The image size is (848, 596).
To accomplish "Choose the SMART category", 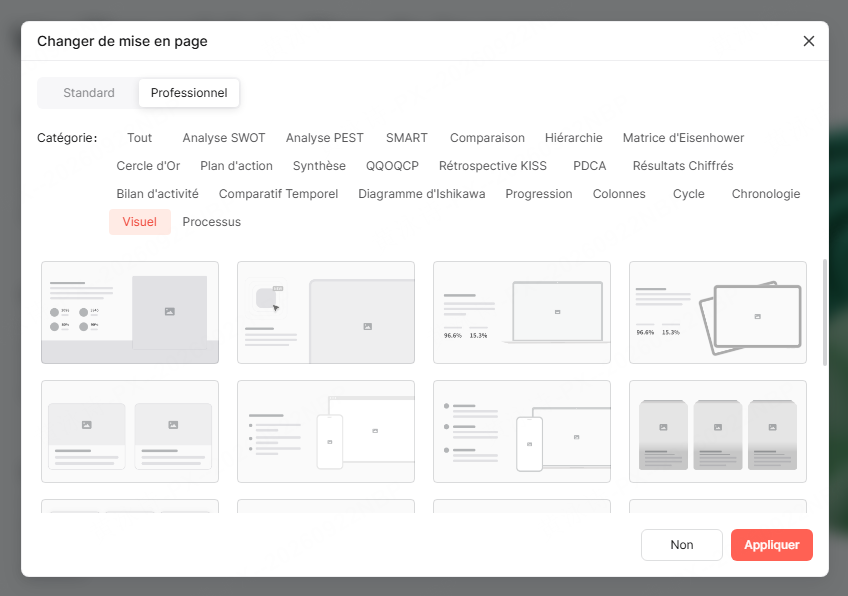I will [x=407, y=138].
